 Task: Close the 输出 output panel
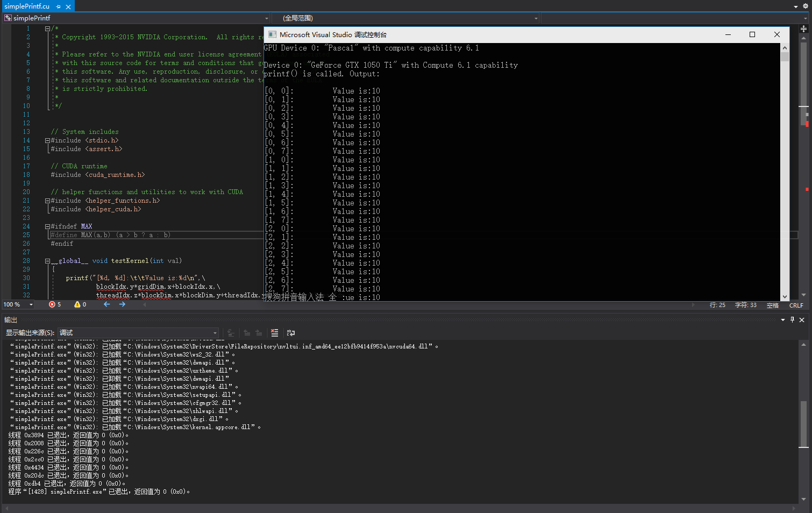[802, 320]
